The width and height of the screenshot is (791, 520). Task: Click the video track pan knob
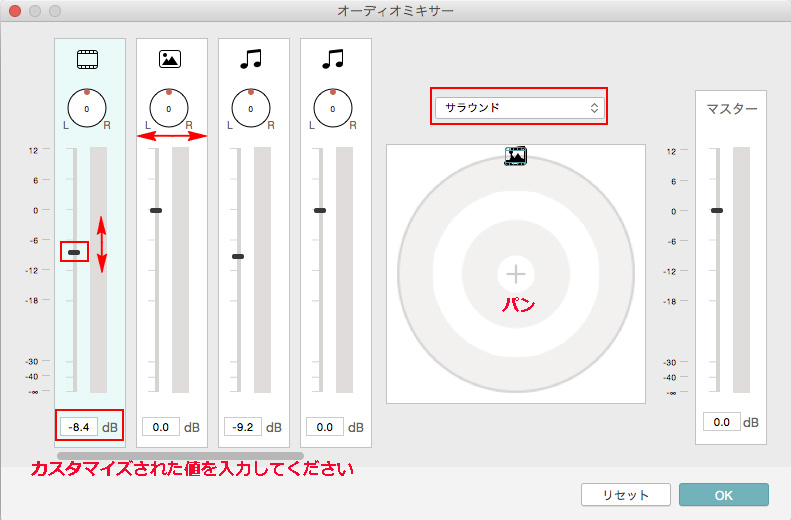pos(87,108)
